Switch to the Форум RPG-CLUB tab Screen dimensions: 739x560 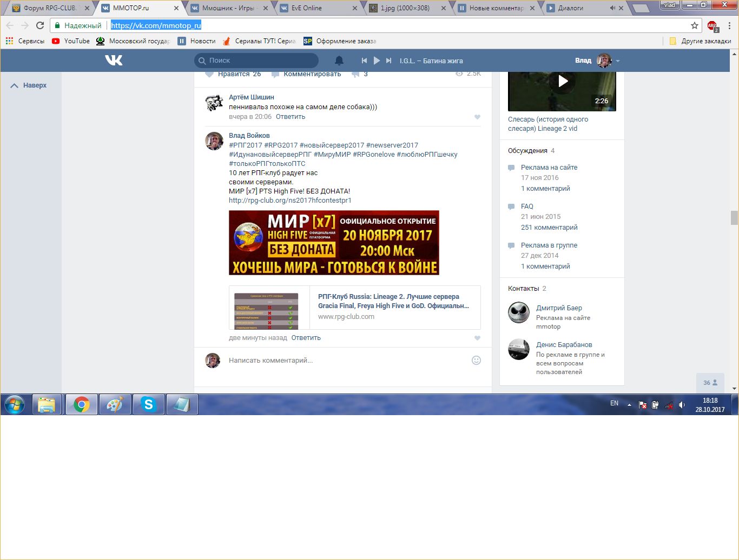tap(50, 8)
